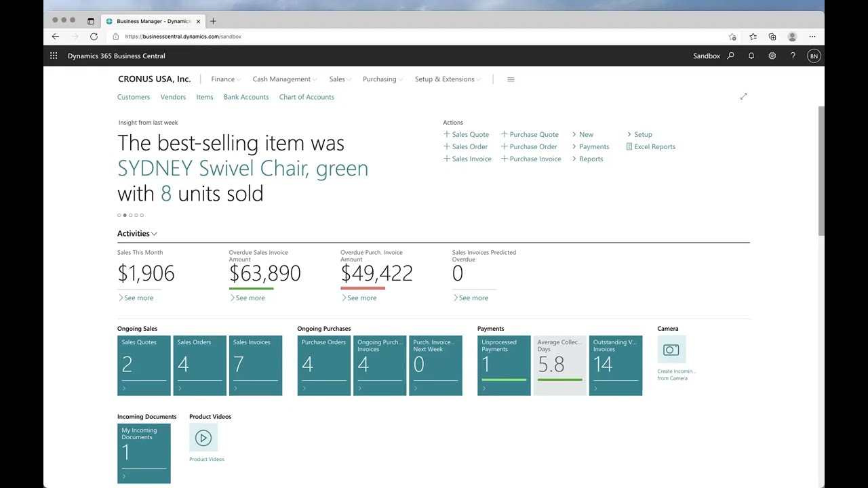Create a new Sales Invoice action

[x=467, y=159]
